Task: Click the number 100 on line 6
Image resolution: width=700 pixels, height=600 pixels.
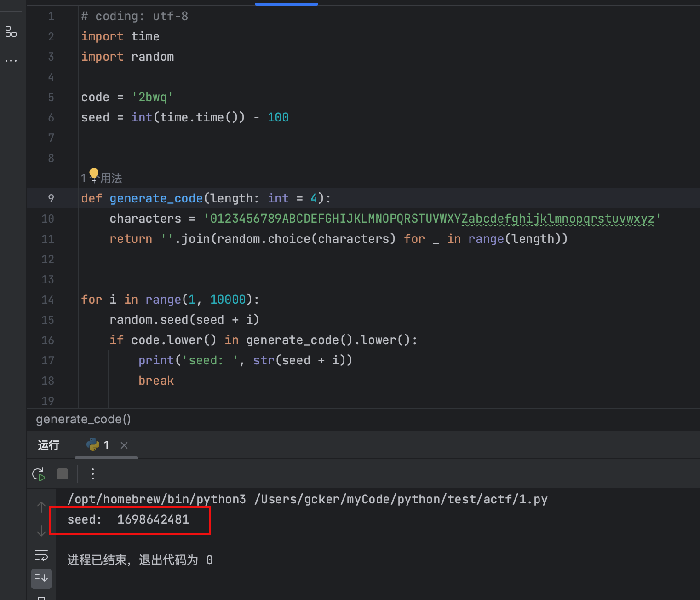Action: pyautogui.click(x=278, y=117)
